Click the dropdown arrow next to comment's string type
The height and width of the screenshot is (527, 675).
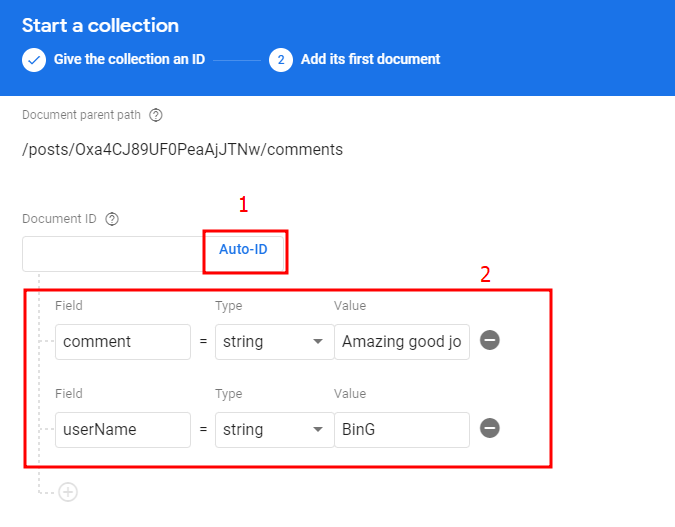tap(318, 342)
